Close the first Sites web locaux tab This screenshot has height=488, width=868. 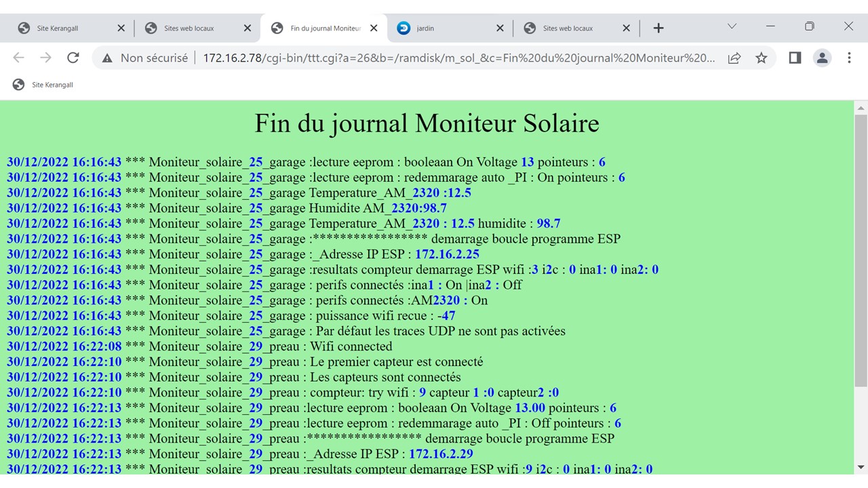click(248, 28)
